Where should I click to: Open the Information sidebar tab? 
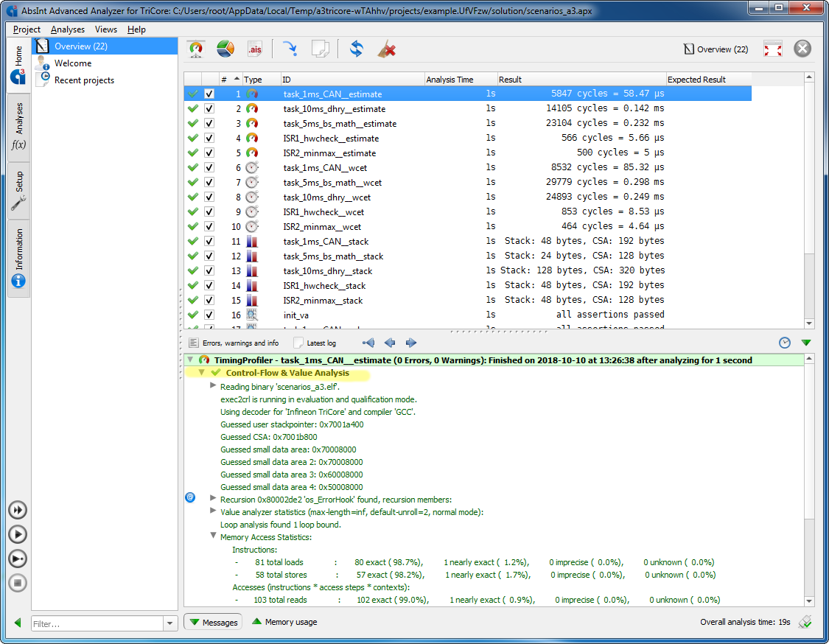click(18, 259)
